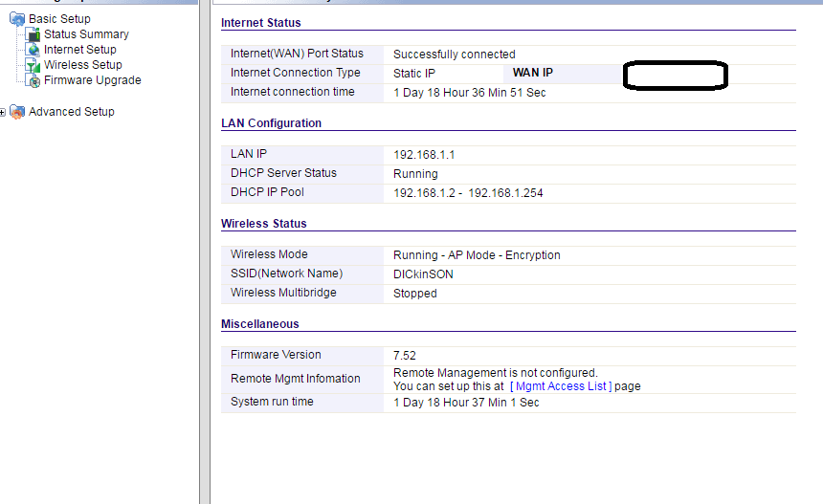Screen dimensions: 823x504
Task: Open the Mgmt Access List link
Action: point(560,386)
